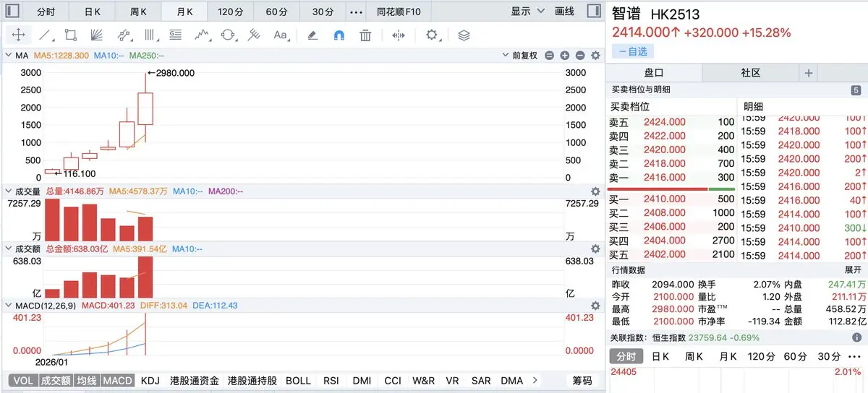868x393 pixels.
Task: Select the circle cycle drawing tool
Action: click(229, 35)
